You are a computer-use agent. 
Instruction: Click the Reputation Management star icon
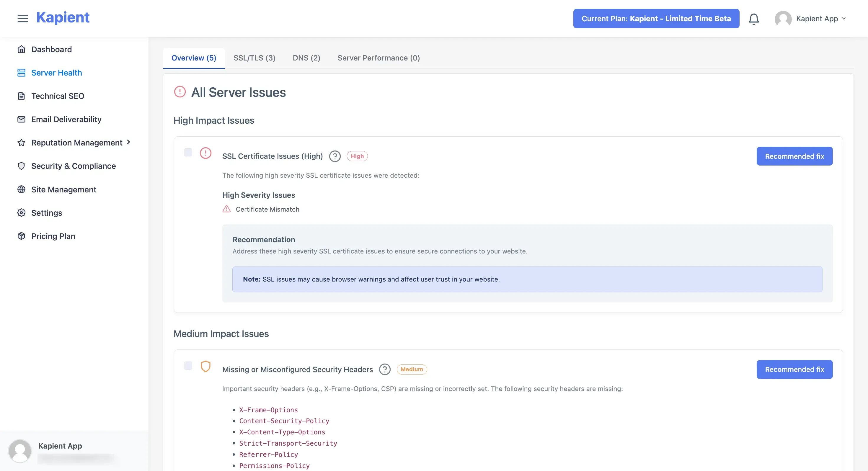(21, 143)
